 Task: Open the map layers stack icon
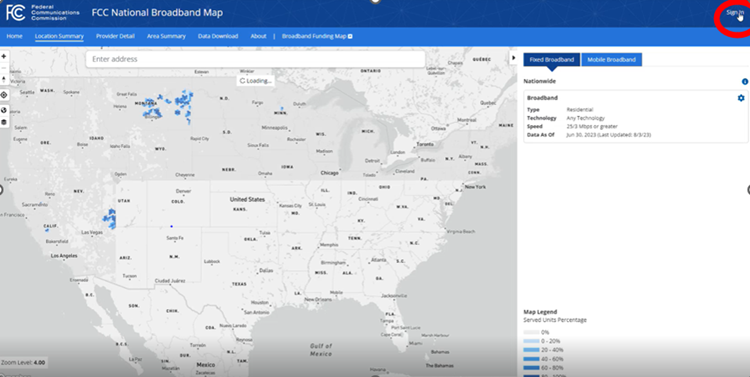pyautogui.click(x=4, y=122)
